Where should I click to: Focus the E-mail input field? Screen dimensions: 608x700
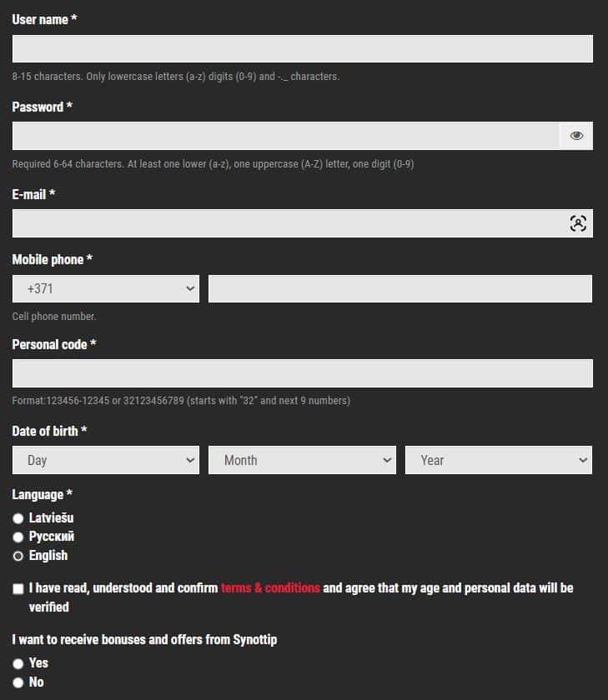coord(292,222)
